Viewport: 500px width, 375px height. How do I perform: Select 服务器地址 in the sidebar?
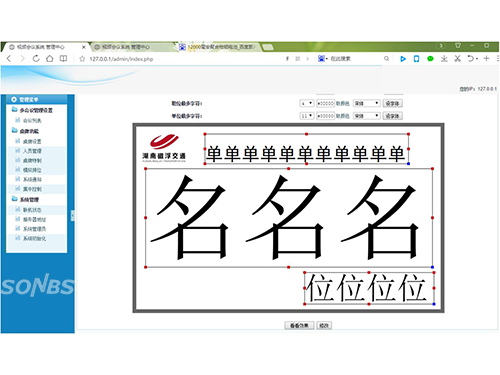pyautogui.click(x=34, y=219)
